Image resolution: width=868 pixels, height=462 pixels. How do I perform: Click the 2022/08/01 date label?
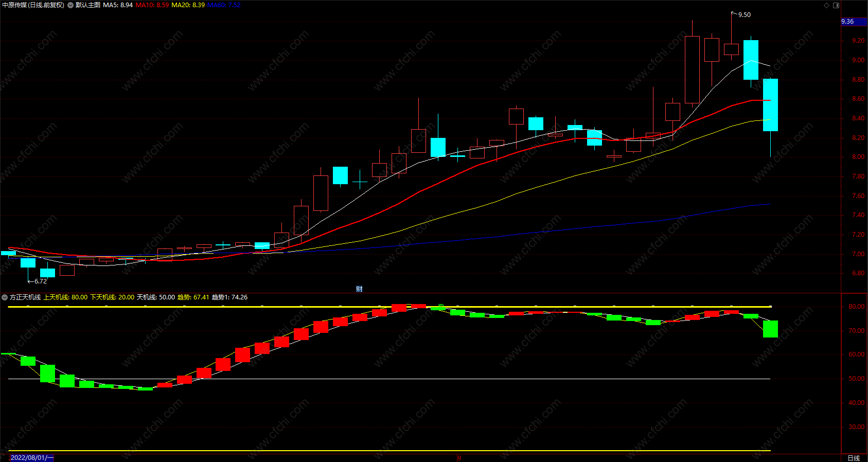coord(31,458)
